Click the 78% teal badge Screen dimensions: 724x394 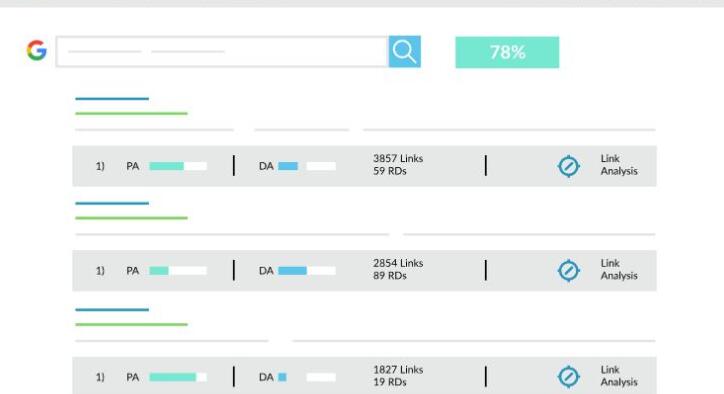(x=507, y=52)
